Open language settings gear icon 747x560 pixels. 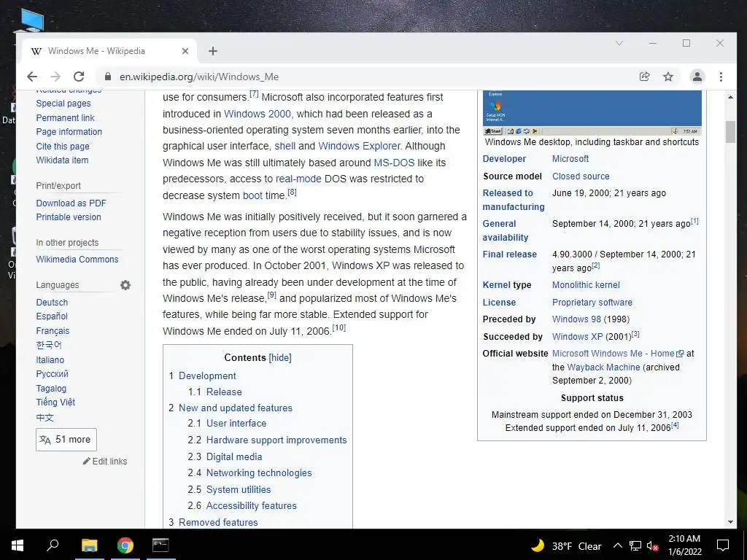click(125, 285)
